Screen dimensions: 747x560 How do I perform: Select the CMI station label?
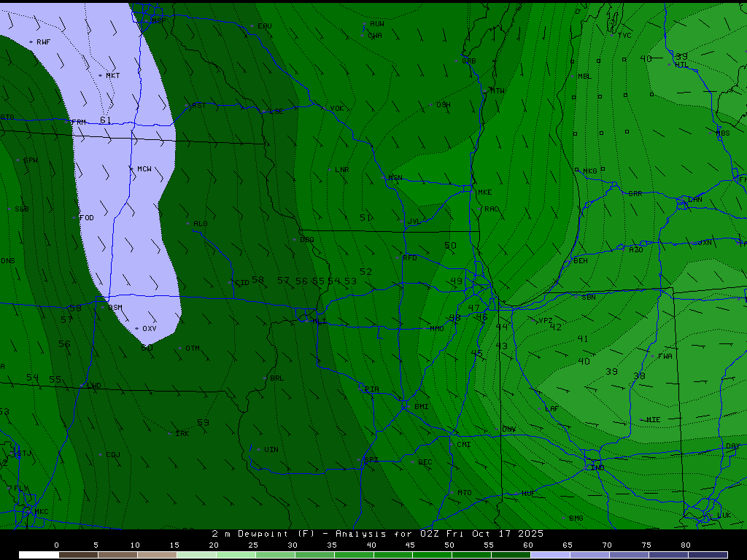click(x=463, y=444)
